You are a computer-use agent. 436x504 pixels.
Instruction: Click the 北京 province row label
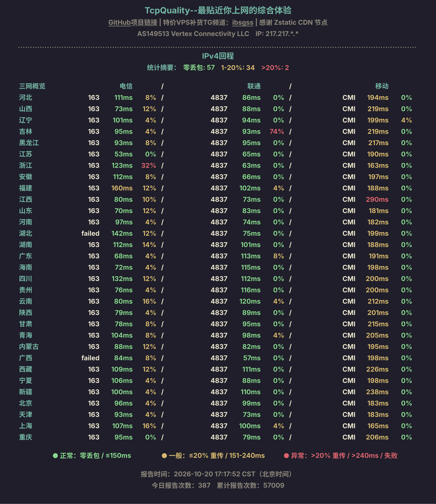click(x=26, y=403)
